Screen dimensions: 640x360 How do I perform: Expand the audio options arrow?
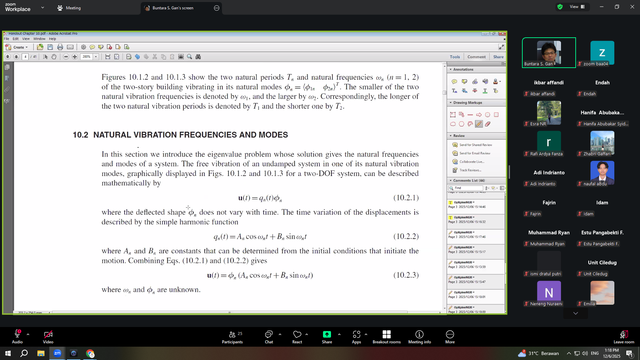point(28,334)
